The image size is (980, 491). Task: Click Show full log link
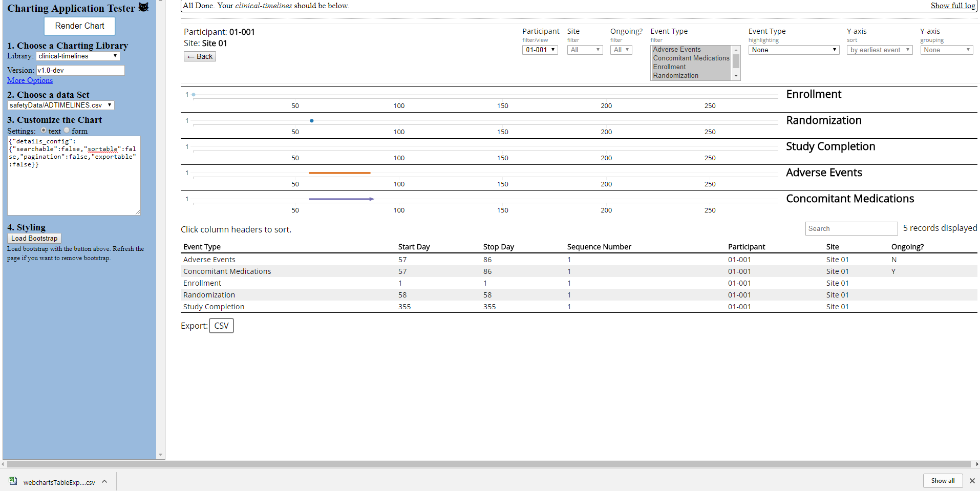click(x=952, y=5)
